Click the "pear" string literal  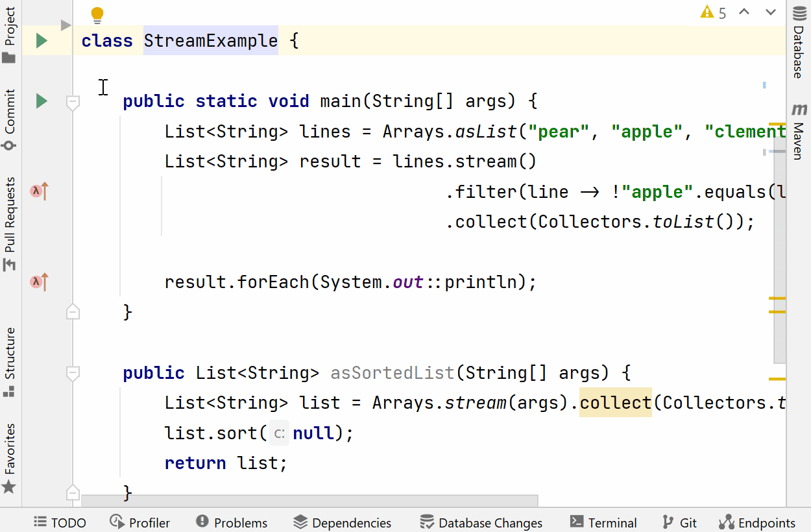click(x=564, y=132)
